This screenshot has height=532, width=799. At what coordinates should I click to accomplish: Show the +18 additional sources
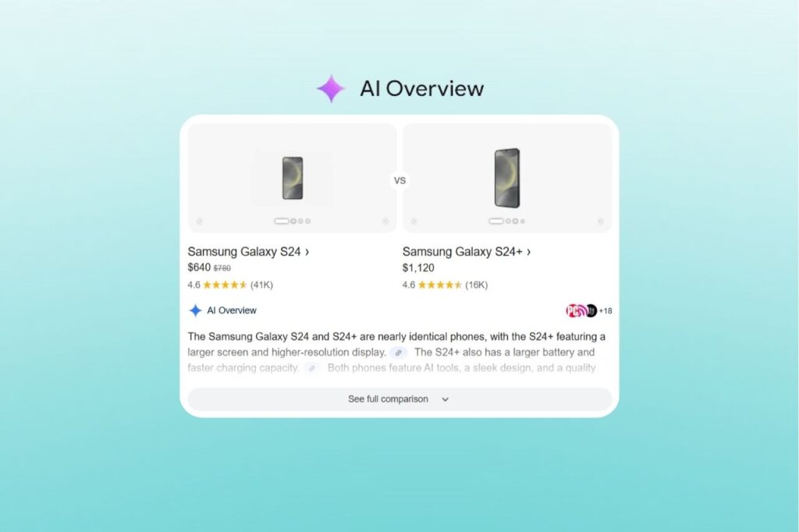coord(605,310)
